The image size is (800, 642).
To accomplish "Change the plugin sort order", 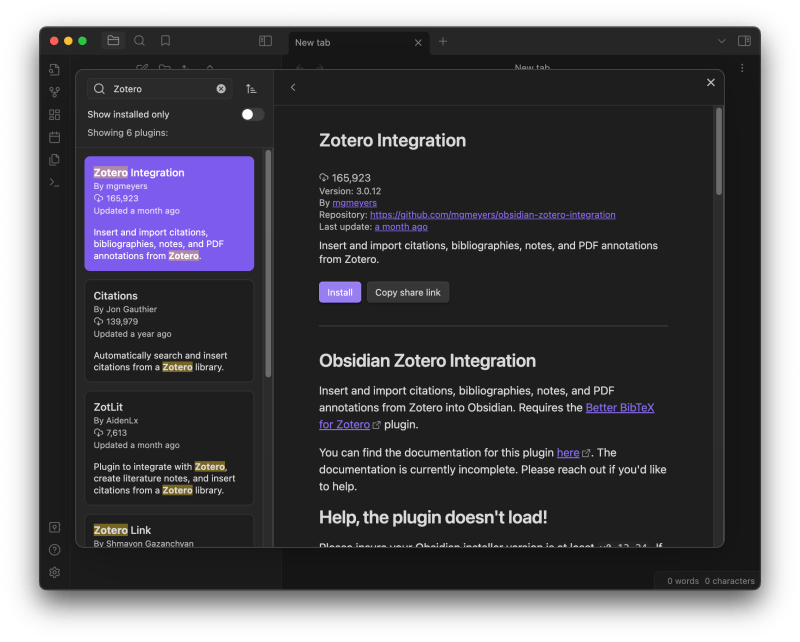I will click(x=252, y=88).
